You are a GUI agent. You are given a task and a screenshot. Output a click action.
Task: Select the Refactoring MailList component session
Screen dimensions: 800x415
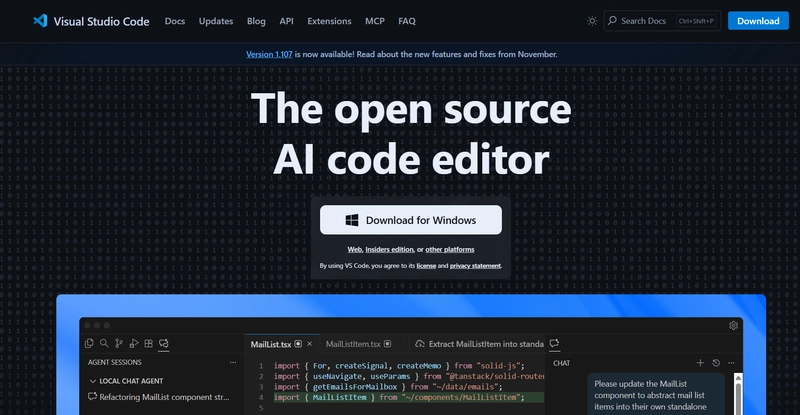tap(161, 397)
